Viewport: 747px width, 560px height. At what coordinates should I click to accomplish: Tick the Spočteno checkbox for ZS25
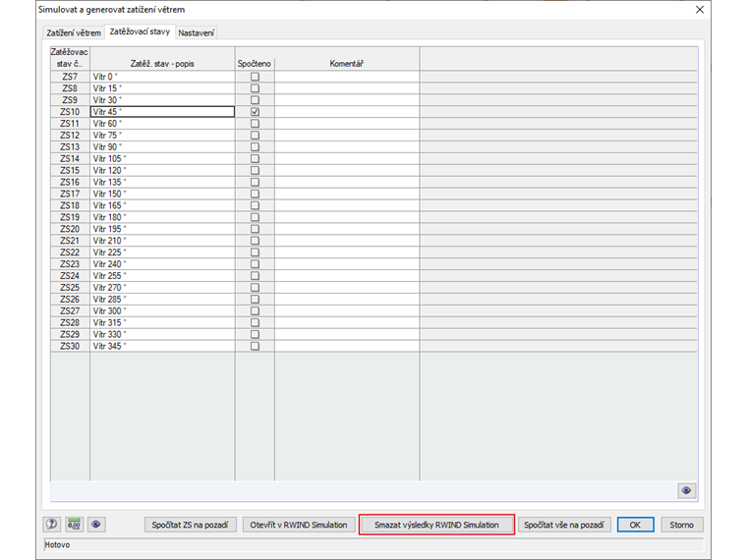click(x=255, y=288)
